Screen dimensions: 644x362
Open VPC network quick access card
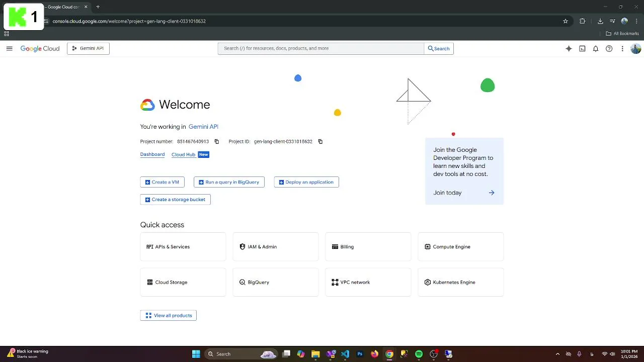[x=368, y=282]
